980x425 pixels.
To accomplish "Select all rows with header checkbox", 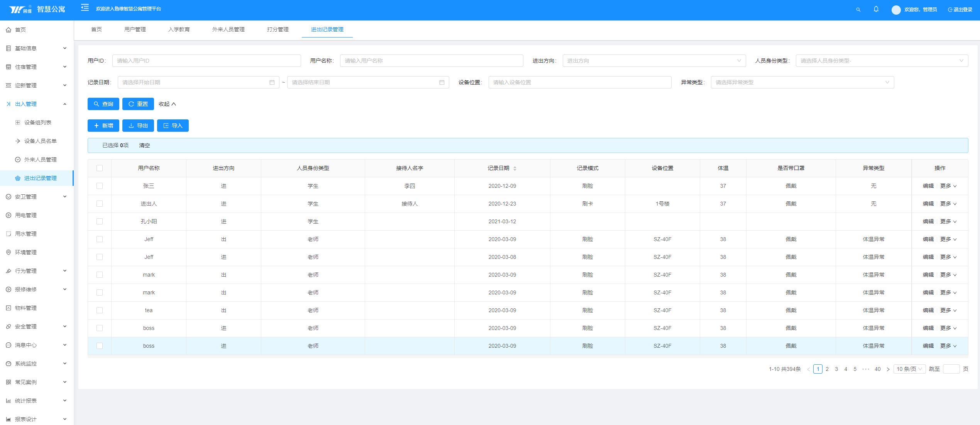I will pyautogui.click(x=100, y=168).
